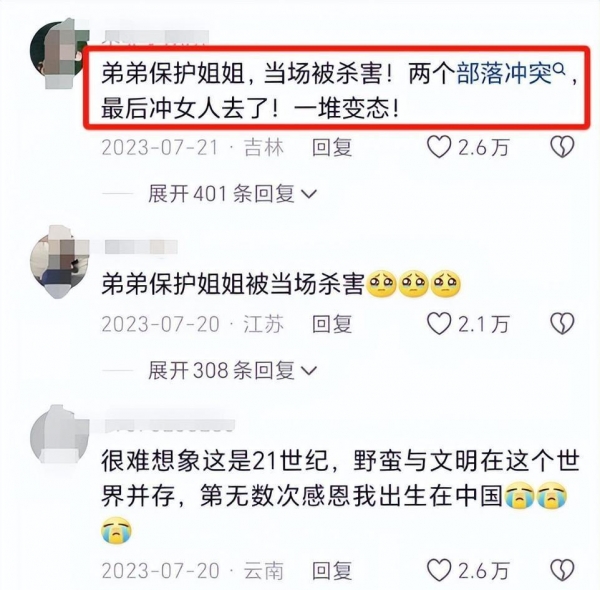Viewport: 600px width, 590px height.
Task: Expand 展开308条回复 replies
Action: pos(232,370)
